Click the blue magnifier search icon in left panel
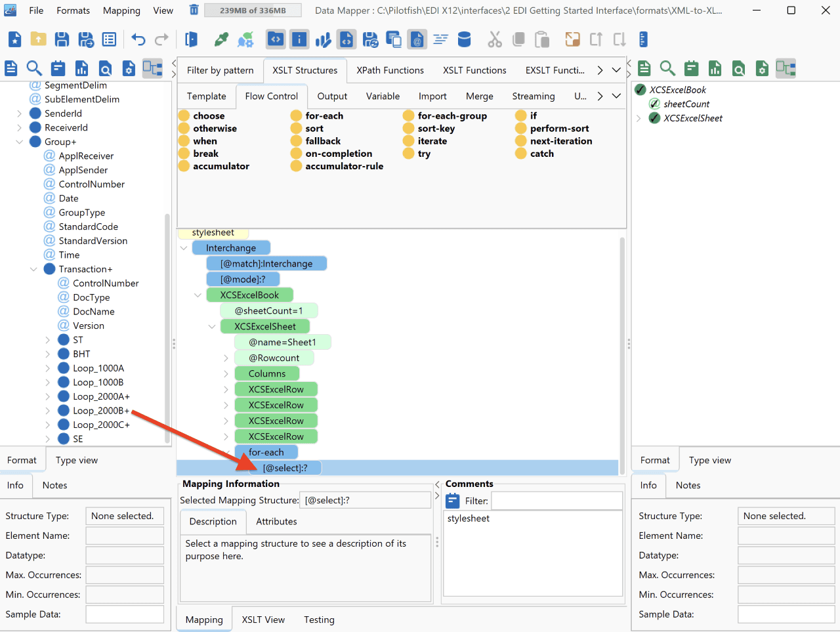This screenshot has width=840, height=632. pyautogui.click(x=34, y=68)
